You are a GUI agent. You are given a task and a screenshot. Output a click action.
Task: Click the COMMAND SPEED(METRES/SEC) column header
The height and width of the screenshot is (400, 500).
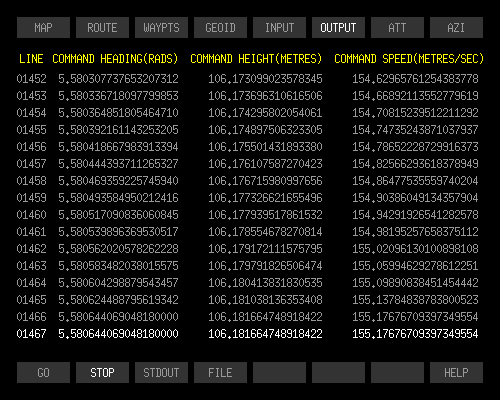click(409, 59)
